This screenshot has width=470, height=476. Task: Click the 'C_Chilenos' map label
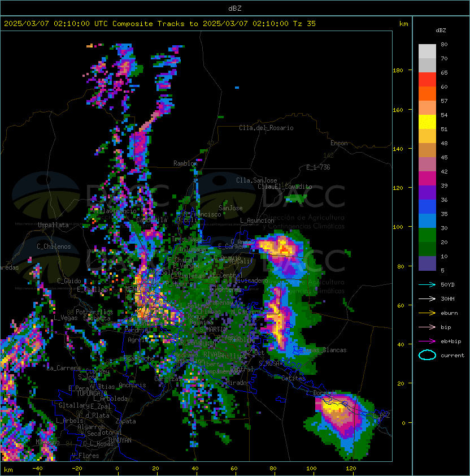pyautogui.click(x=54, y=246)
